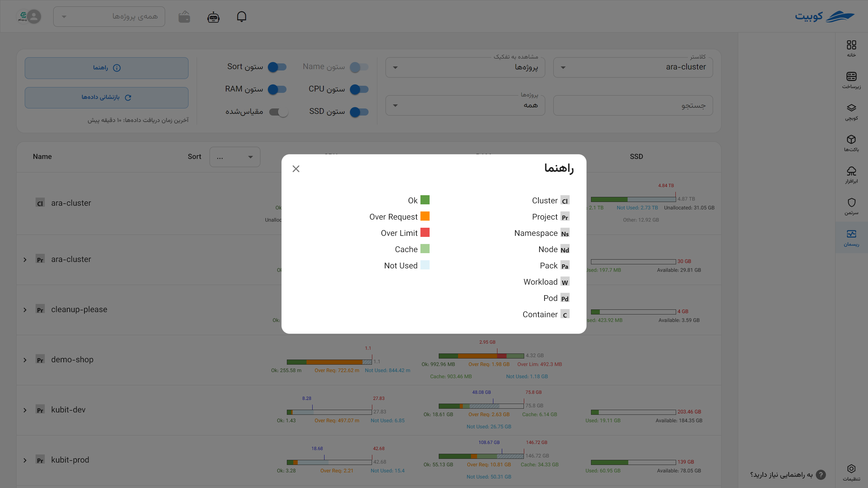Open ریسمان section in sidebar
The width and height of the screenshot is (868, 488).
[x=851, y=238]
